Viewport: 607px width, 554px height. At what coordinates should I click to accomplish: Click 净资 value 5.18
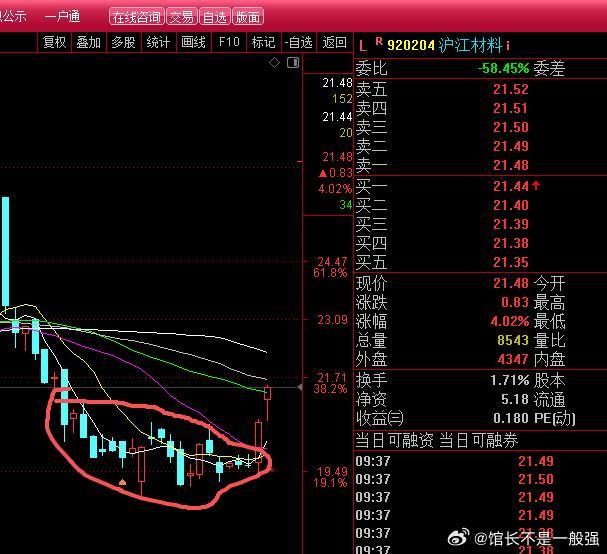click(x=515, y=399)
